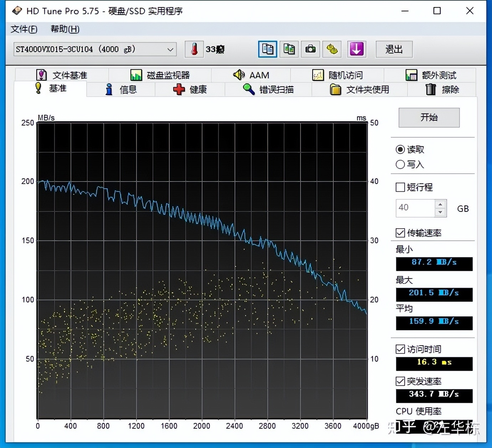Disable the 传输速率 checkbox
The height and width of the screenshot is (448, 492).
pos(400,233)
